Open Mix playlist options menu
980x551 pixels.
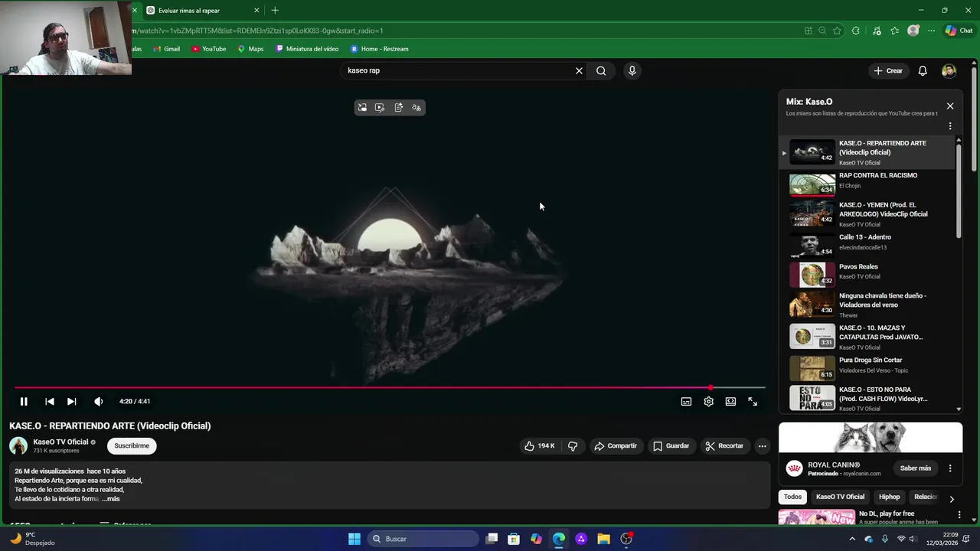tap(950, 126)
